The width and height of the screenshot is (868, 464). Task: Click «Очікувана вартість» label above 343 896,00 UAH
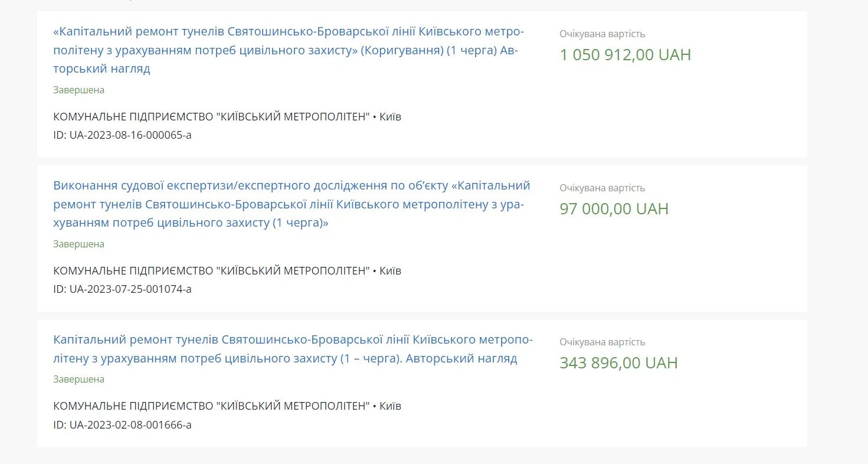point(602,342)
